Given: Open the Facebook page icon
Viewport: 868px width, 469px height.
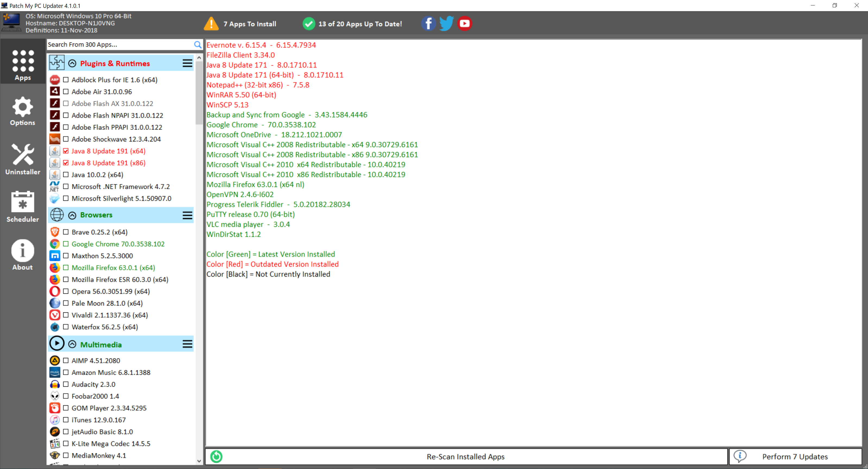Looking at the screenshot, I should pyautogui.click(x=428, y=24).
